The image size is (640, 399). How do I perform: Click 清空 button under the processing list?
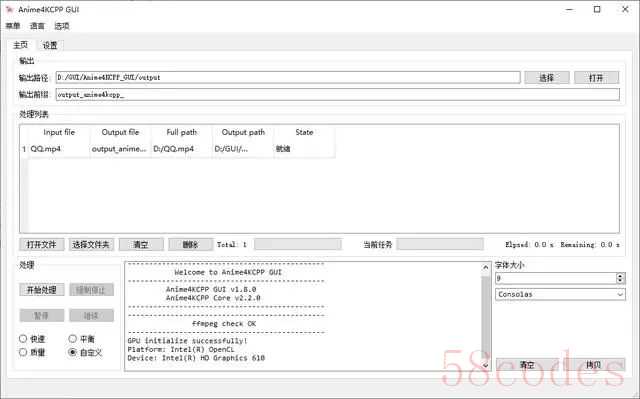141,245
